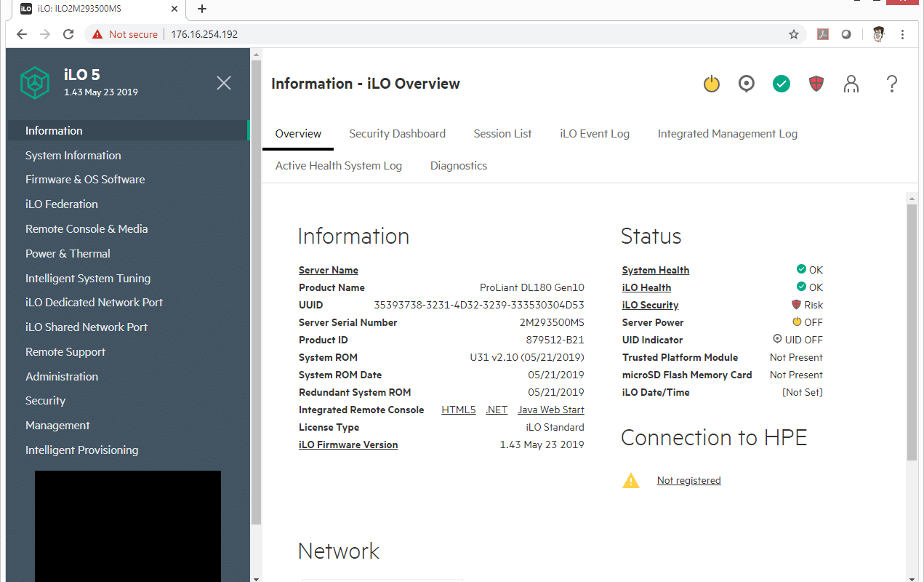Close the navigation menu with X icon
Image resolution: width=924 pixels, height=582 pixels.
coord(224,83)
